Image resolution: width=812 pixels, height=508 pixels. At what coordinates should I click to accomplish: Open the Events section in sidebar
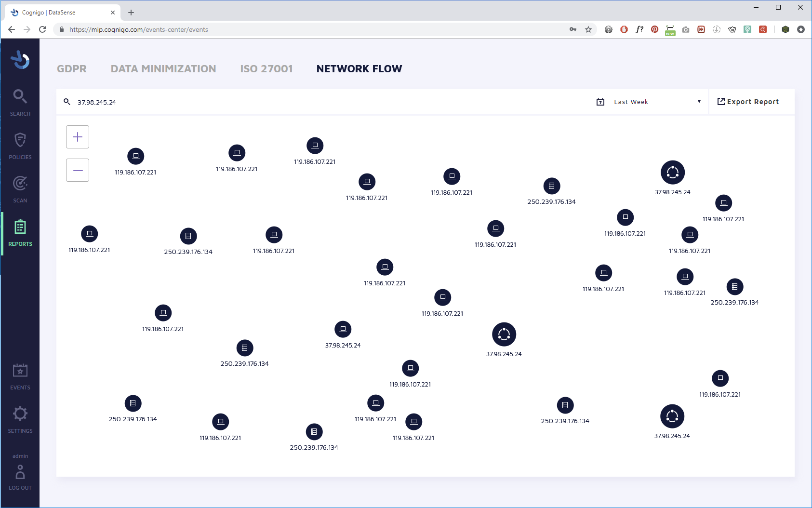click(20, 376)
